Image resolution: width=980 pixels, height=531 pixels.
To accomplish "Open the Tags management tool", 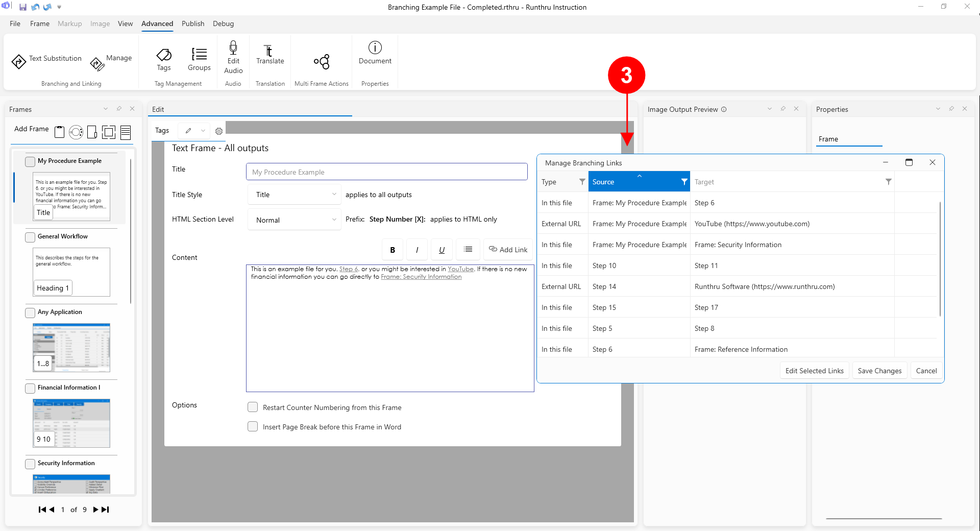I will coord(163,59).
